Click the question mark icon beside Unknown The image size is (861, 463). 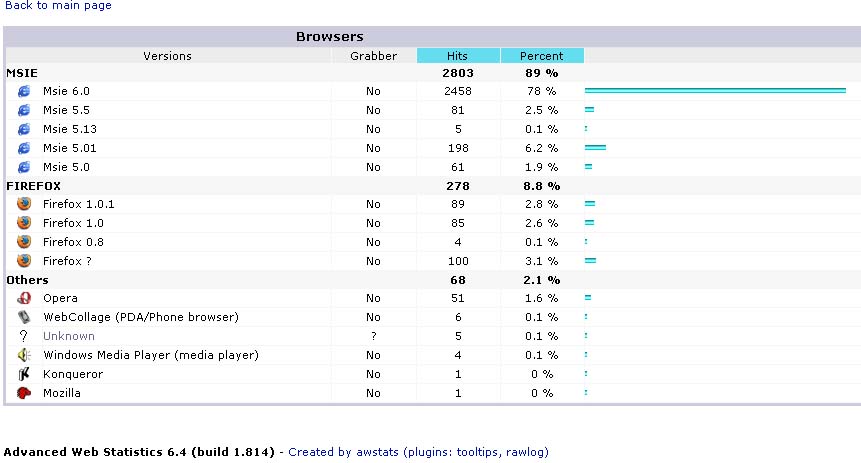point(24,336)
